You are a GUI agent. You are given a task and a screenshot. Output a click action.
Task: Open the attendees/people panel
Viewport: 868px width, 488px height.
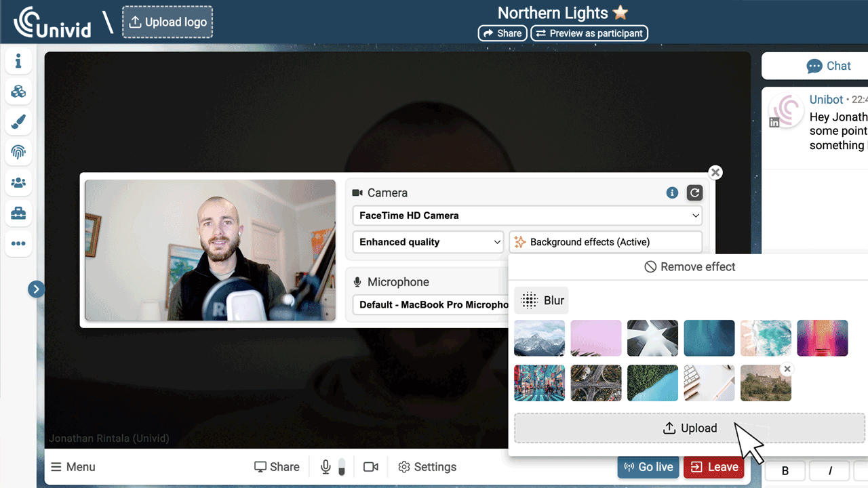coord(18,183)
